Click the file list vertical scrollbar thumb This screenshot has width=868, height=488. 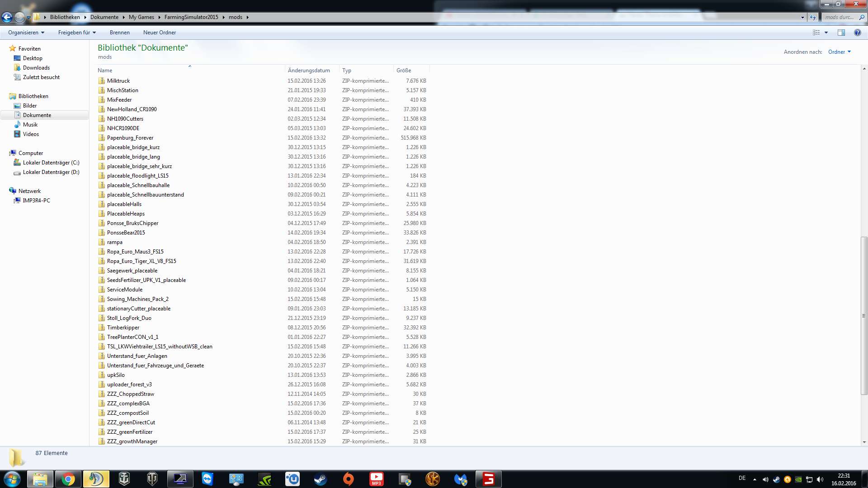point(864,316)
